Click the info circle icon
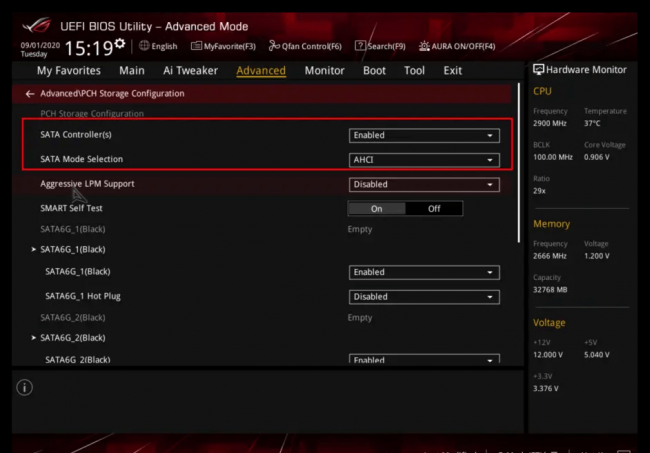Image resolution: width=650 pixels, height=453 pixels. coord(24,388)
